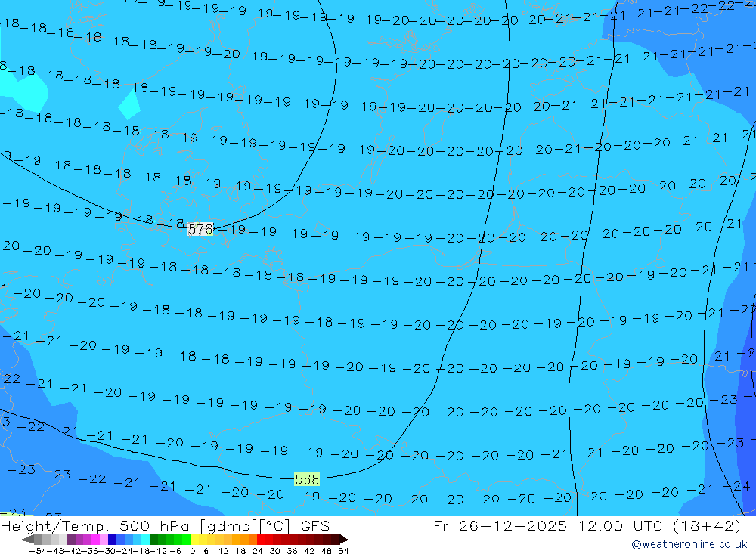Pick the cyan swatch left of -18
756x554 pixels.
(146, 540)
